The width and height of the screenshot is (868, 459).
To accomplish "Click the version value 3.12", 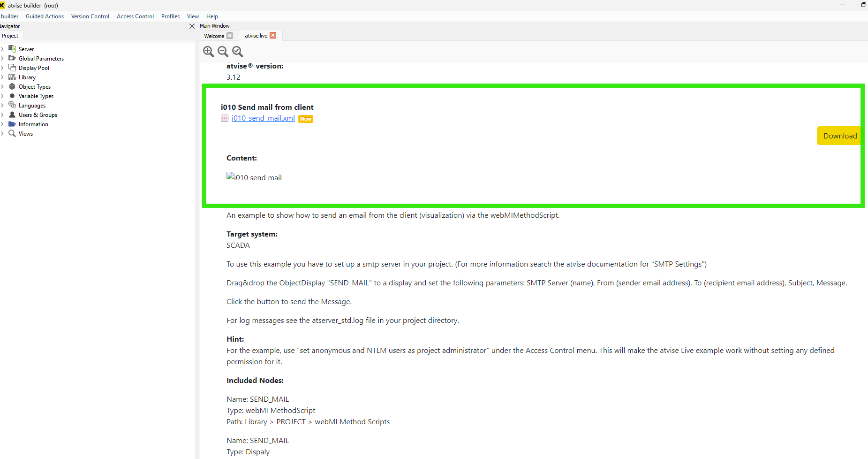I will coord(234,77).
